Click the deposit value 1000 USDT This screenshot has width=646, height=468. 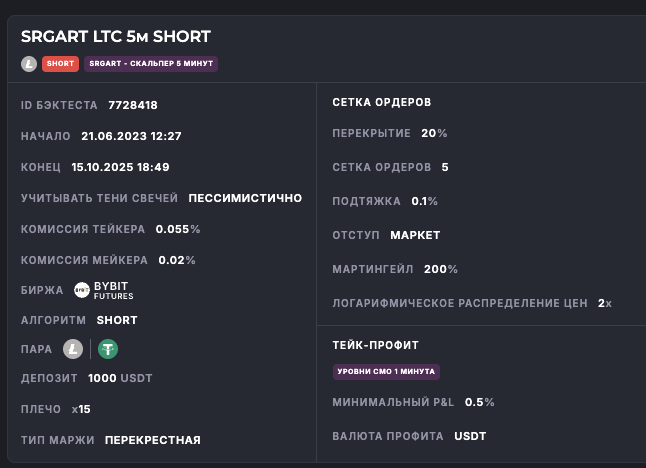coord(120,378)
